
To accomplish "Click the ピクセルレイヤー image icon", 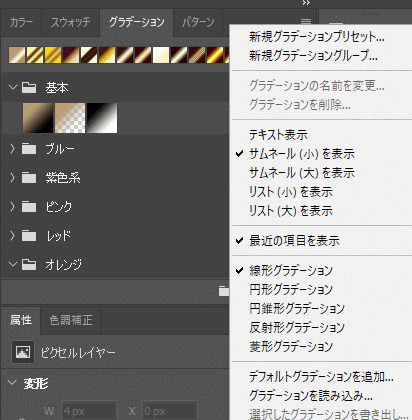I will [23, 352].
